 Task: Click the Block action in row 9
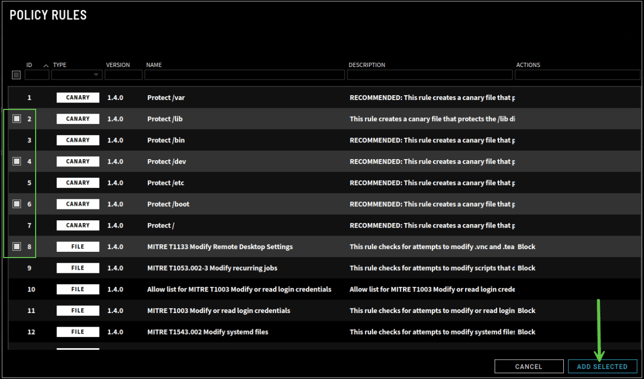(526, 268)
